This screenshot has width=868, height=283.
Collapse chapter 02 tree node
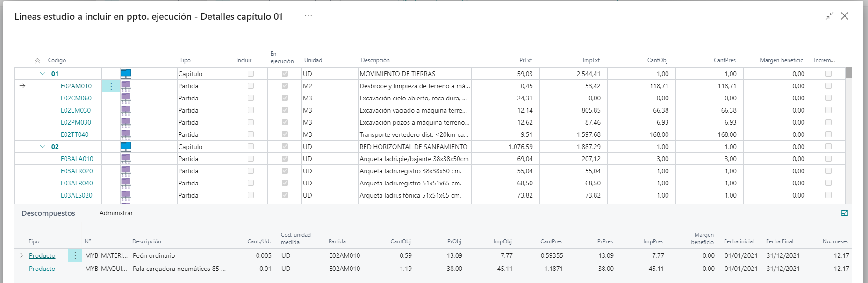point(43,147)
